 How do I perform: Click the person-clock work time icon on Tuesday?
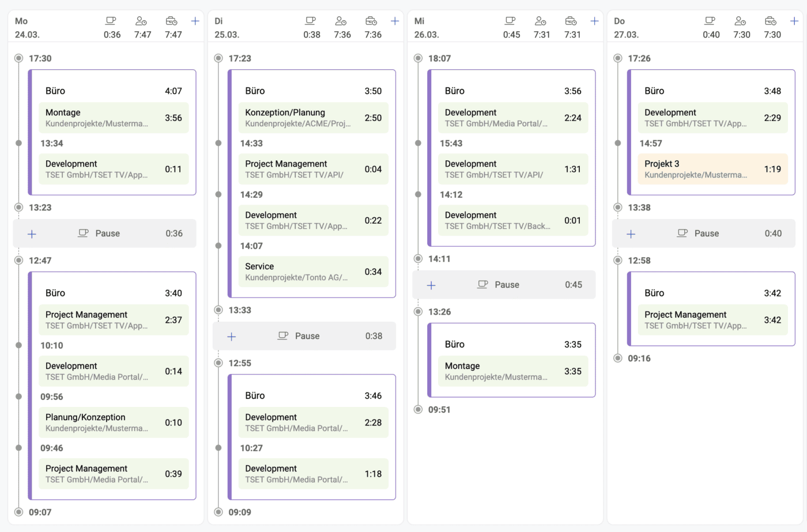(x=341, y=21)
